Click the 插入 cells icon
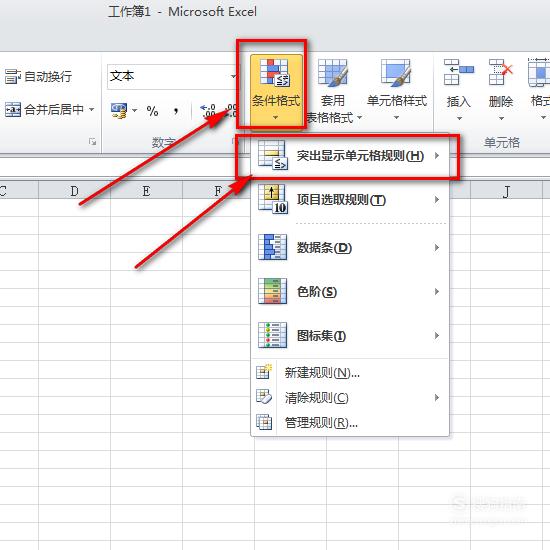This screenshot has height=550, width=550. [458, 72]
